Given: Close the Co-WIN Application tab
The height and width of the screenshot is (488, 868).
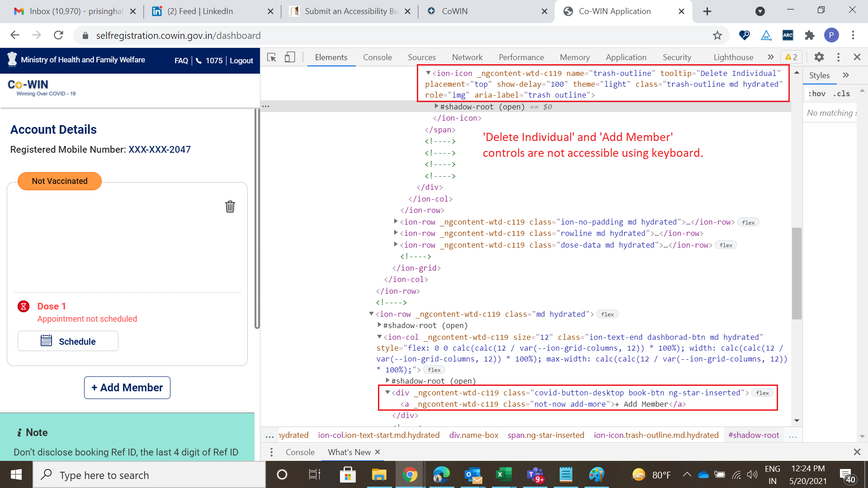Looking at the screenshot, I should [x=681, y=11].
